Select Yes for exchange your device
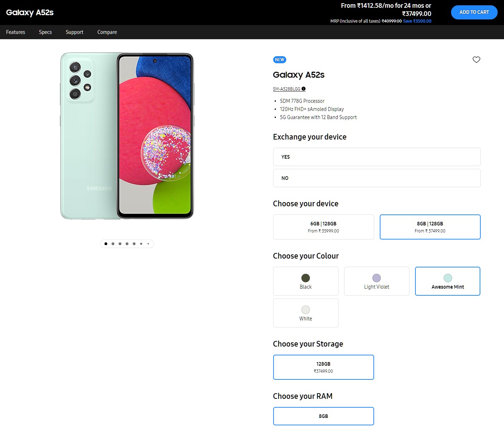 pos(377,157)
